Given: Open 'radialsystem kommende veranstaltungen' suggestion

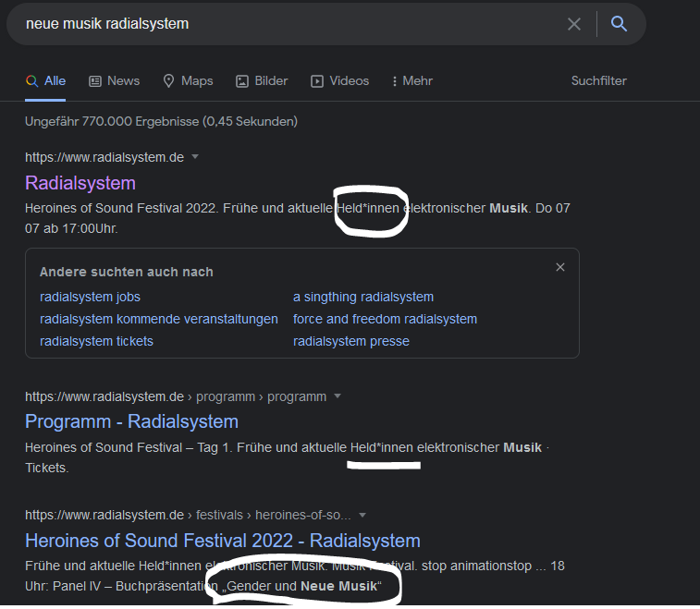Looking at the screenshot, I should (158, 319).
